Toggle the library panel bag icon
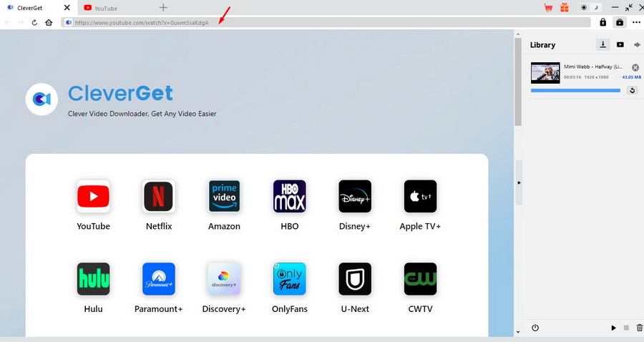 (x=620, y=22)
